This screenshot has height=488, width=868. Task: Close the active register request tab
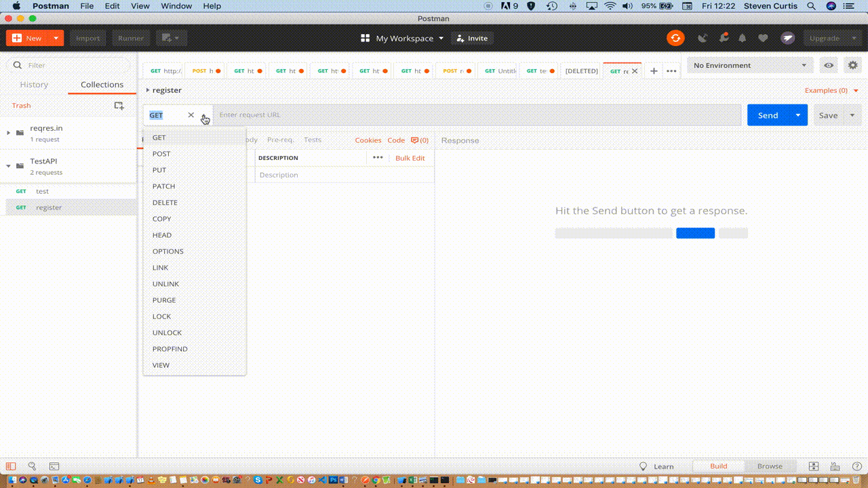(x=635, y=70)
